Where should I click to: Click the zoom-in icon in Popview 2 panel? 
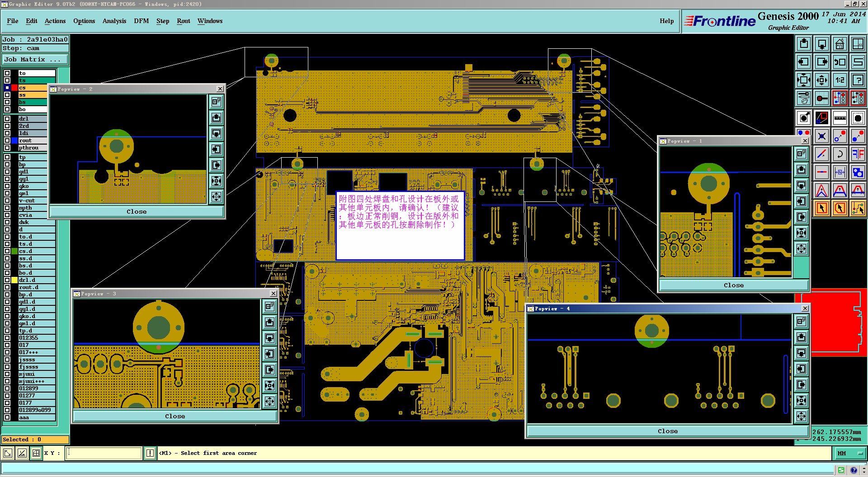pos(217,181)
